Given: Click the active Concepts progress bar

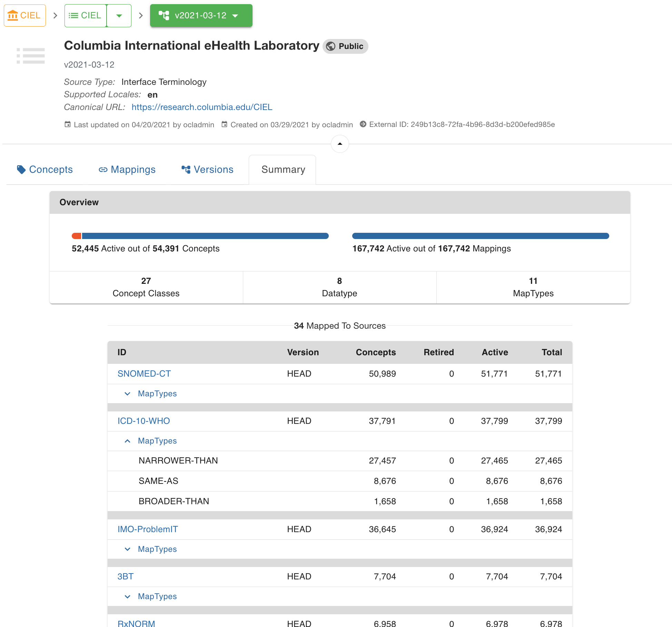Looking at the screenshot, I should tap(205, 236).
